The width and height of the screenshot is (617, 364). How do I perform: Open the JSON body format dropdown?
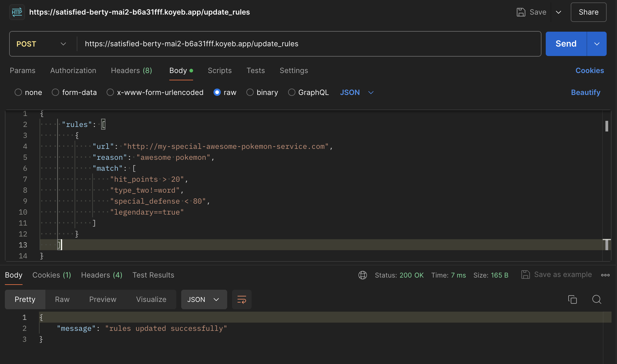(357, 93)
